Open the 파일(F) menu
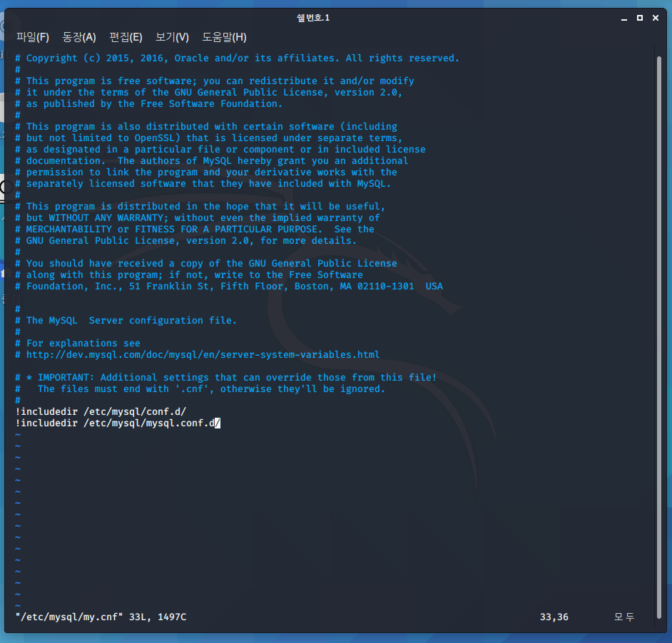Viewport: 672px width, 643px height. (x=33, y=37)
